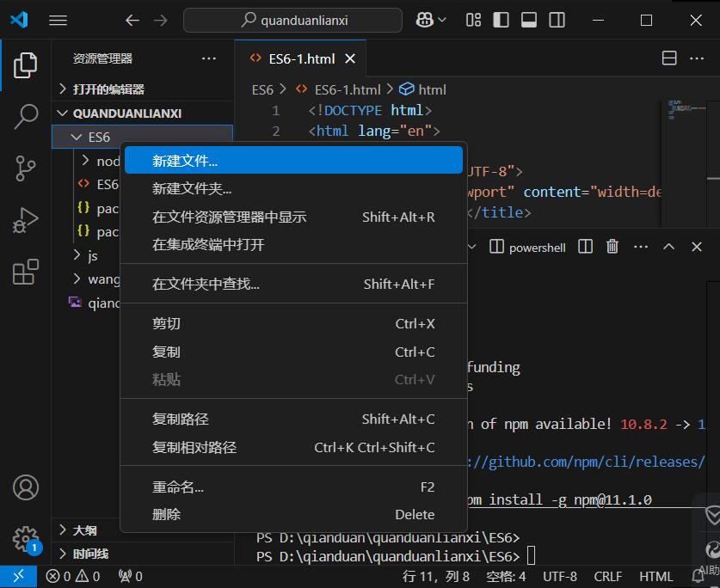
Task: Expand the 大纲 outline section
Action: pyautogui.click(x=84, y=530)
